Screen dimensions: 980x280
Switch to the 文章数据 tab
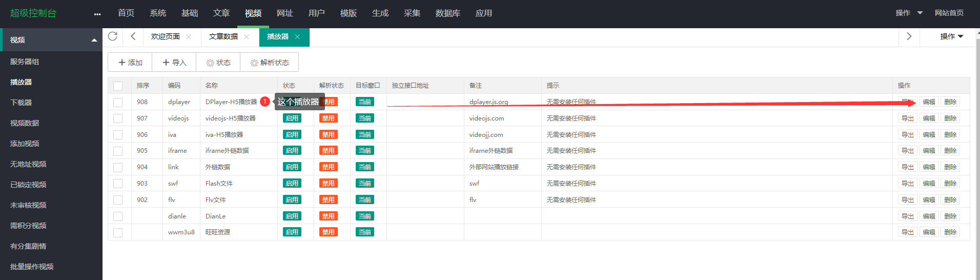tap(223, 37)
